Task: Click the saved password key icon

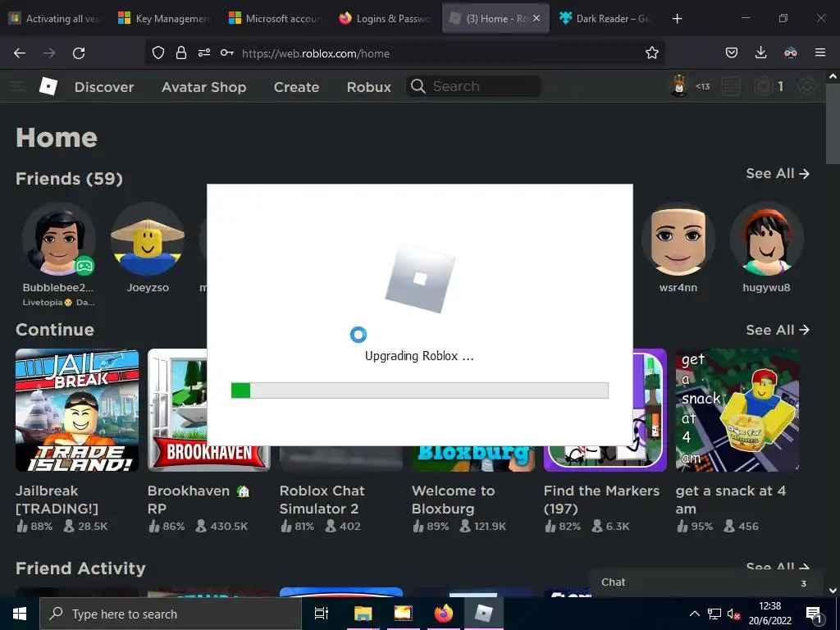Action: coord(226,53)
